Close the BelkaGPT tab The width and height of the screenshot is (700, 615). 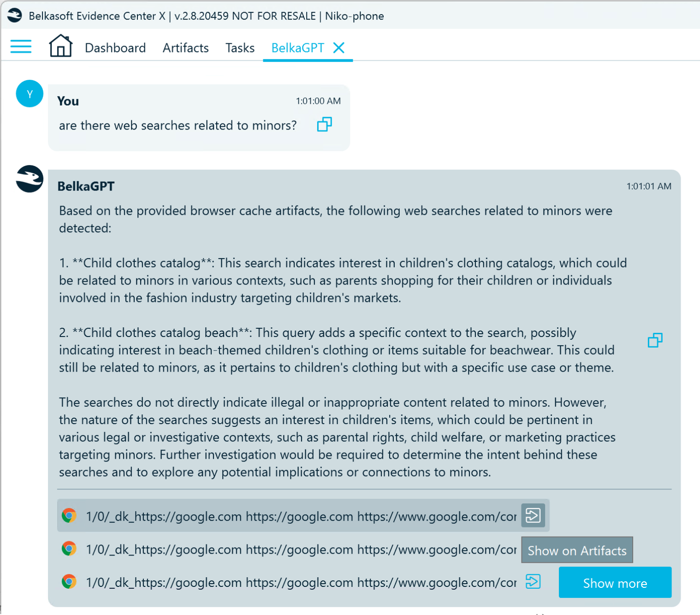click(x=339, y=47)
